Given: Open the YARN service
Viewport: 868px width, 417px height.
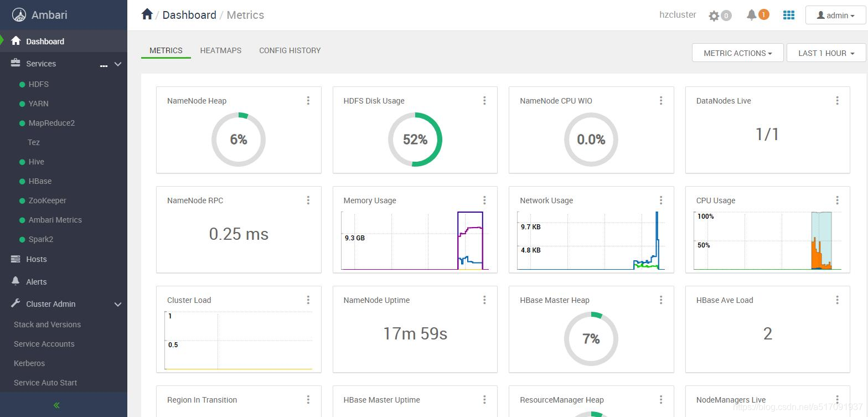Looking at the screenshot, I should tap(38, 104).
